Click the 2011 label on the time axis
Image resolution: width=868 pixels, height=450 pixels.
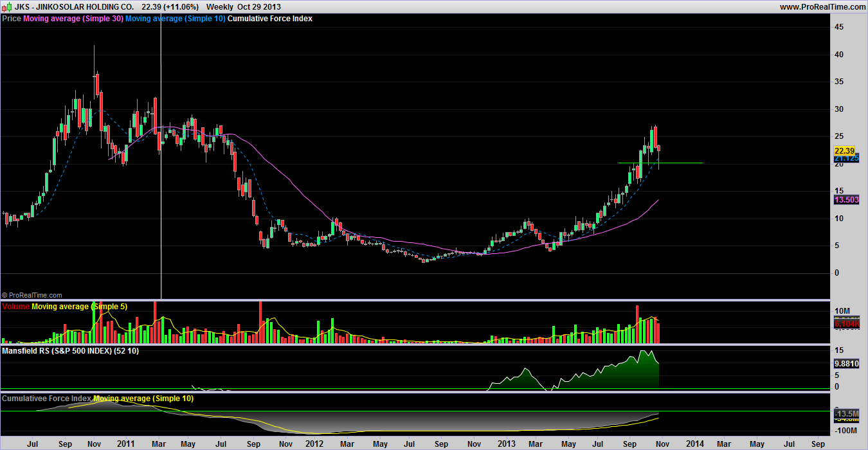tap(126, 444)
